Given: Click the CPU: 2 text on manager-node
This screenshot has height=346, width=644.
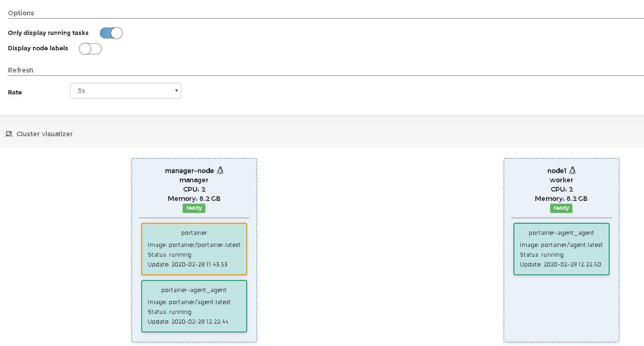Looking at the screenshot, I should (x=194, y=189).
